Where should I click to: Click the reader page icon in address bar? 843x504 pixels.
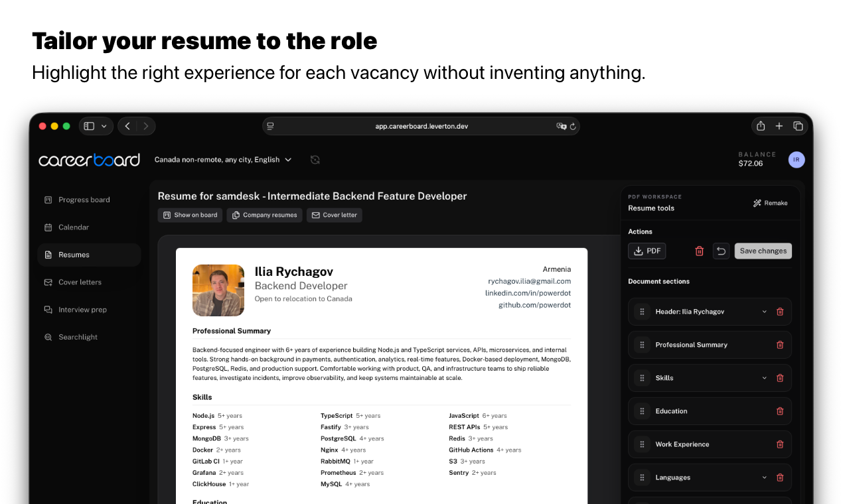[270, 126]
